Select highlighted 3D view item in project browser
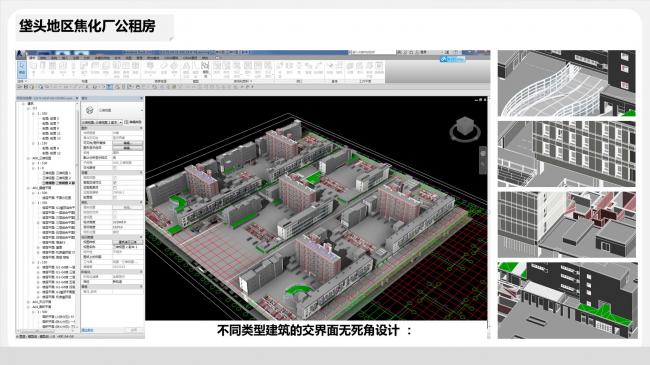 coord(58,182)
